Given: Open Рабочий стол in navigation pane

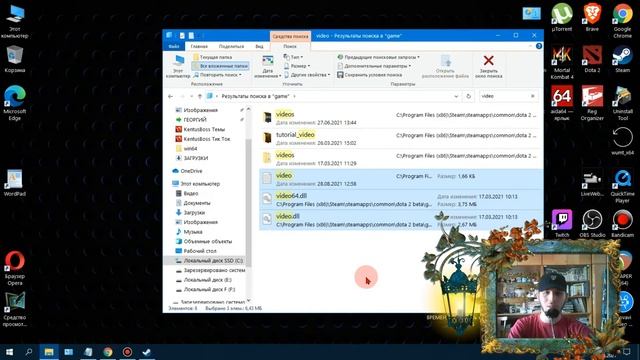Looking at the screenshot, I should click(200, 251).
